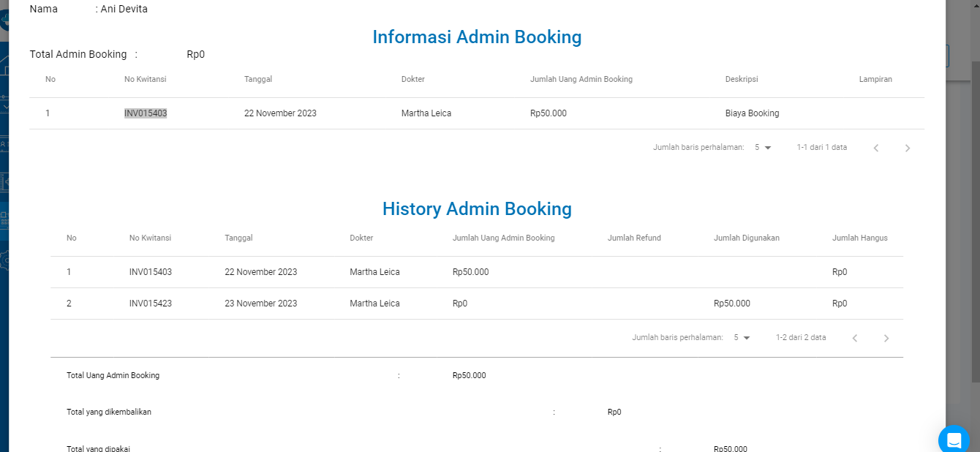Open rows-per-page dropdown in Informasi Admin Booking table
Screen dimensions: 980x452
click(764, 148)
